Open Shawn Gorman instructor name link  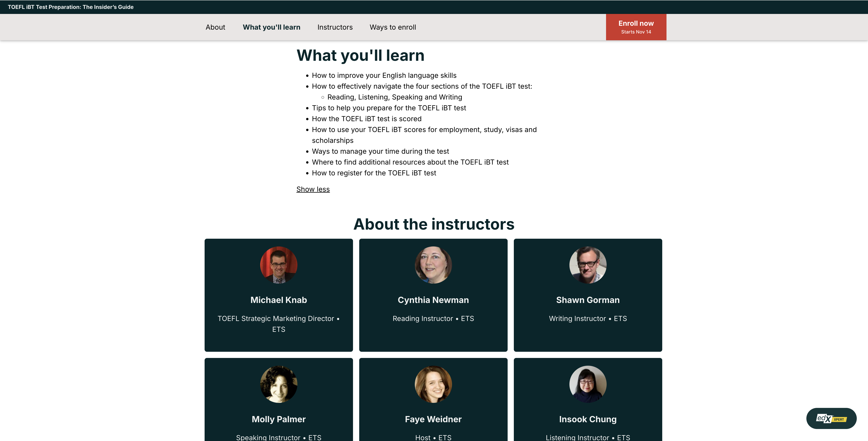[x=588, y=300]
